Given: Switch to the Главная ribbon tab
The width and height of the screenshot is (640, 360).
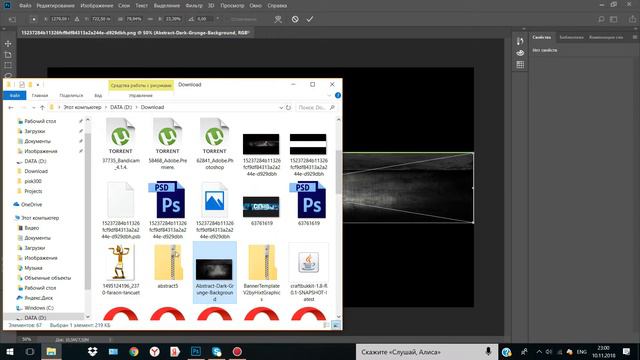Looking at the screenshot, I should [x=40, y=96].
